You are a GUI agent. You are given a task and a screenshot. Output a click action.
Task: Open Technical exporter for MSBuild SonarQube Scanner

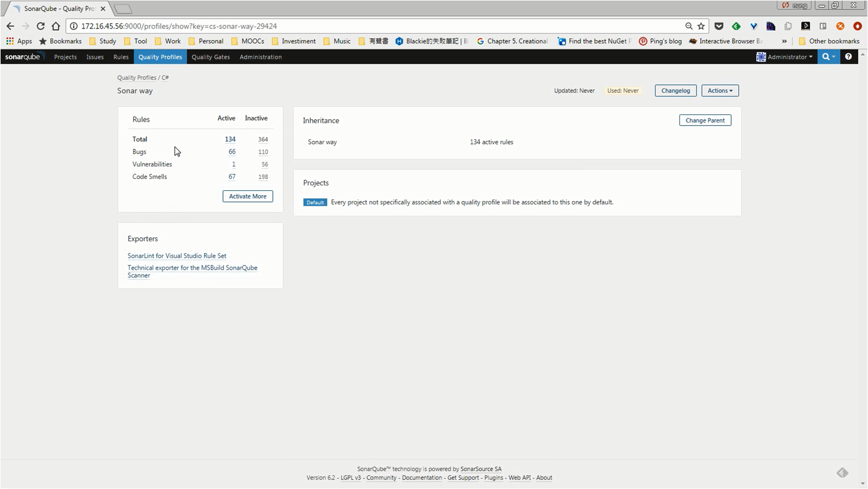coord(192,271)
